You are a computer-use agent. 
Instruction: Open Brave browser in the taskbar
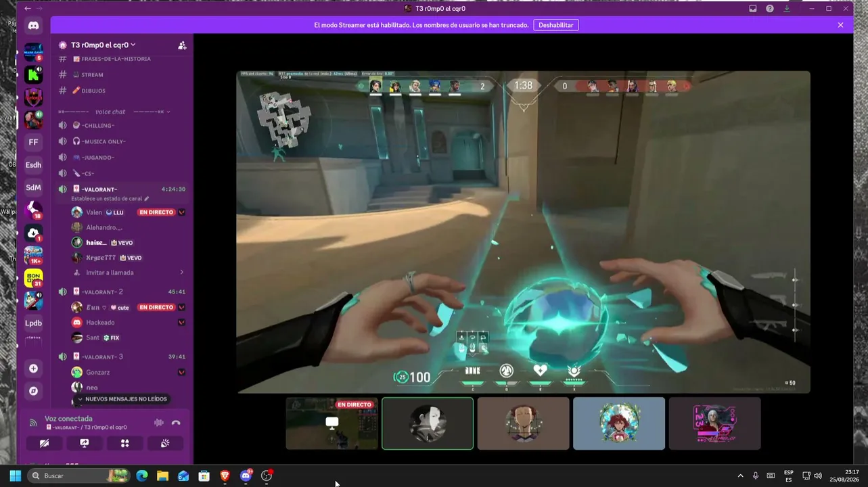tap(225, 476)
